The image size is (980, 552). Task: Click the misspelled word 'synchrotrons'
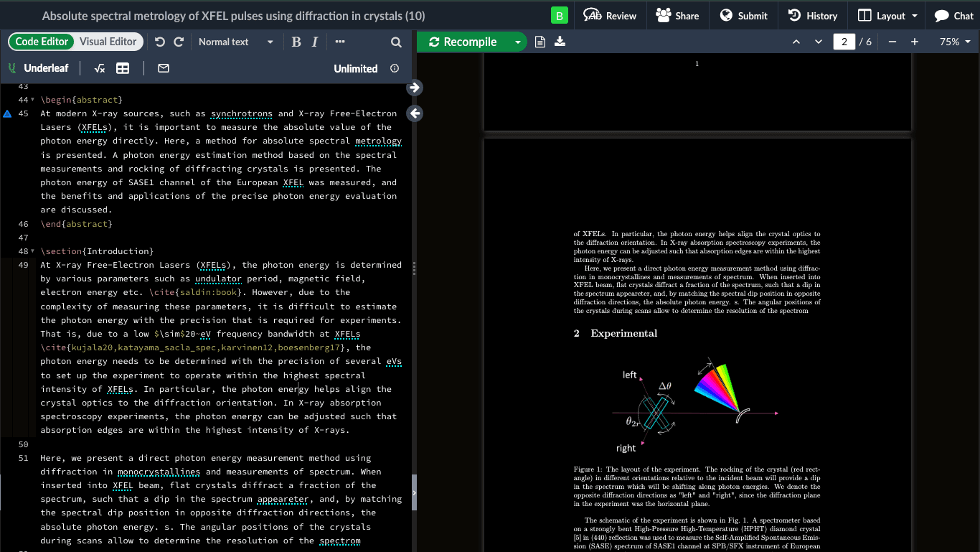coord(241,113)
